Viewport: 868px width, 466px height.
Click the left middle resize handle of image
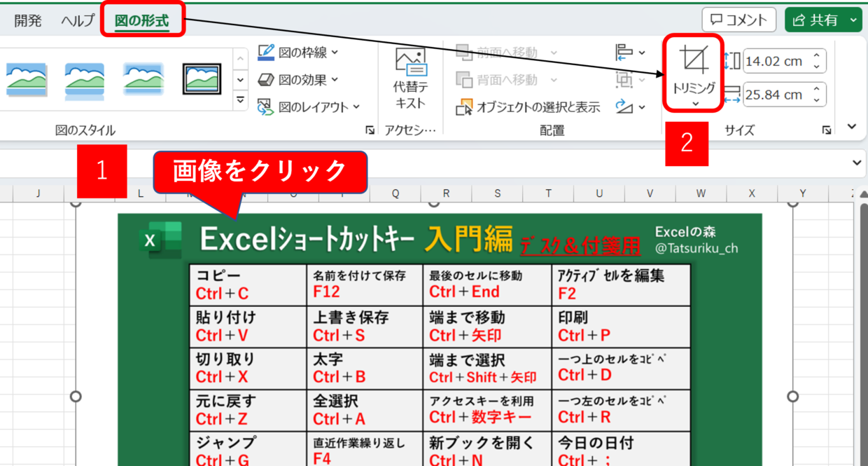(76, 397)
